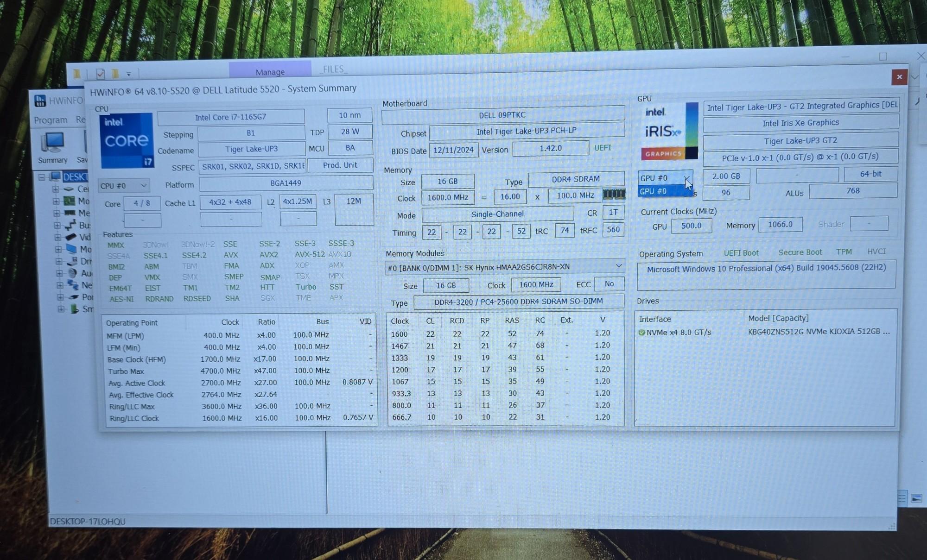Select the Network tree icon

coord(73,285)
